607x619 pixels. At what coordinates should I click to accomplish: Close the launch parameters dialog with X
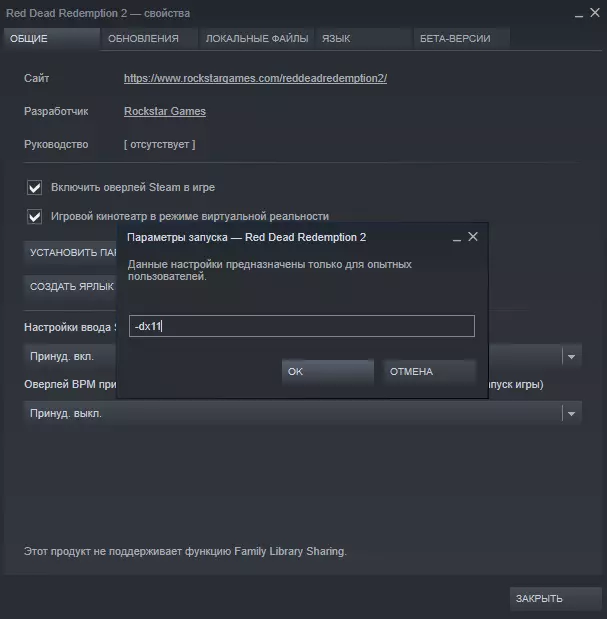click(473, 236)
